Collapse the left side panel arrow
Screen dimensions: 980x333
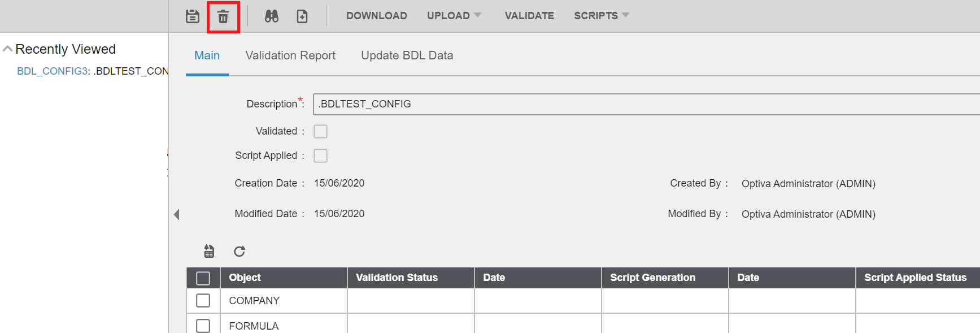click(176, 214)
